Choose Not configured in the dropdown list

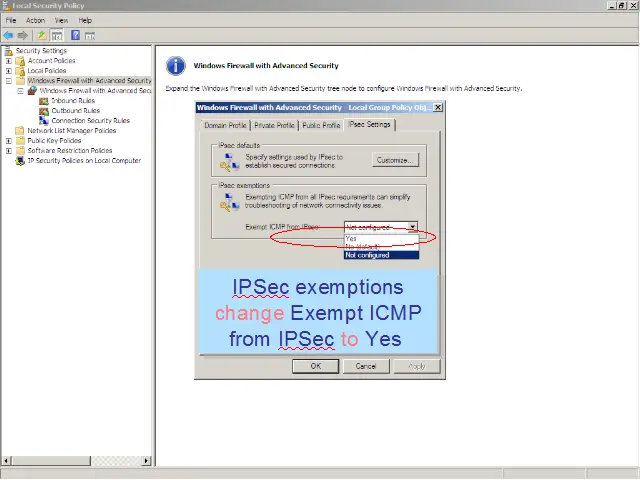coord(381,255)
